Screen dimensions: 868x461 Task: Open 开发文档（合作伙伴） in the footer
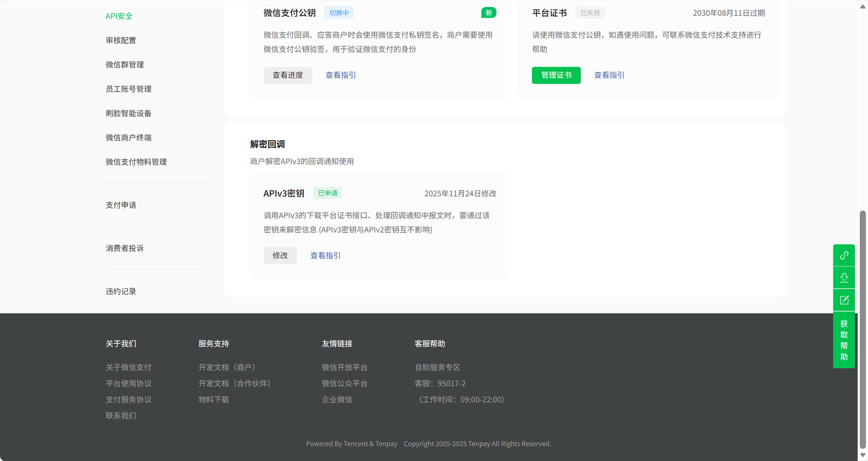pyautogui.click(x=237, y=384)
